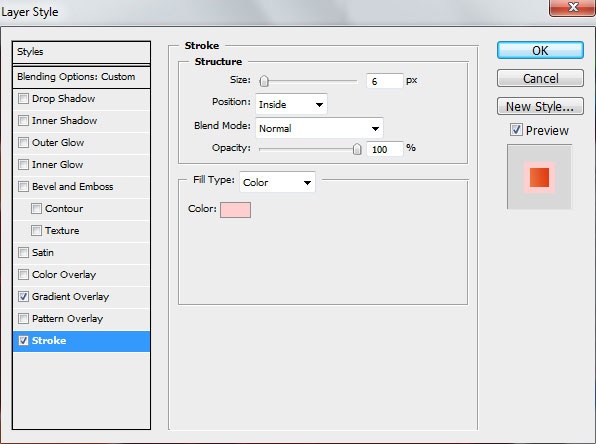Enable the Drop Shadow checkbox
Screen dimensions: 596x444
click(x=24, y=99)
